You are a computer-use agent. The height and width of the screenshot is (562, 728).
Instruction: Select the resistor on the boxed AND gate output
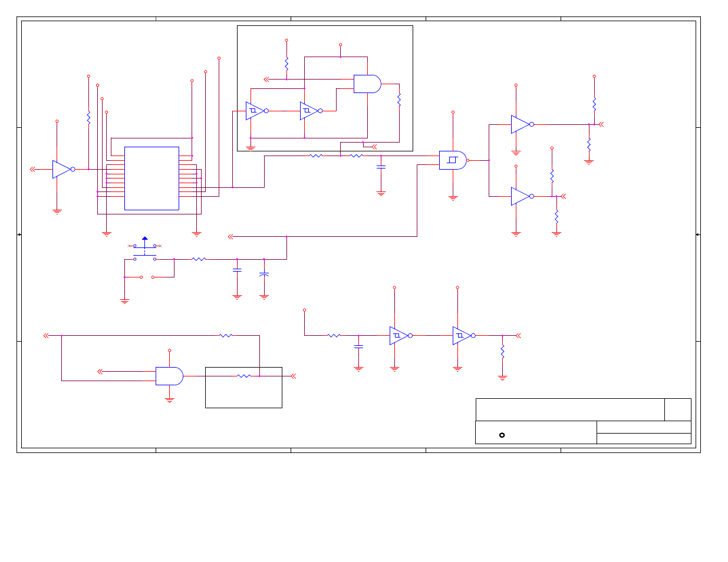(399, 100)
